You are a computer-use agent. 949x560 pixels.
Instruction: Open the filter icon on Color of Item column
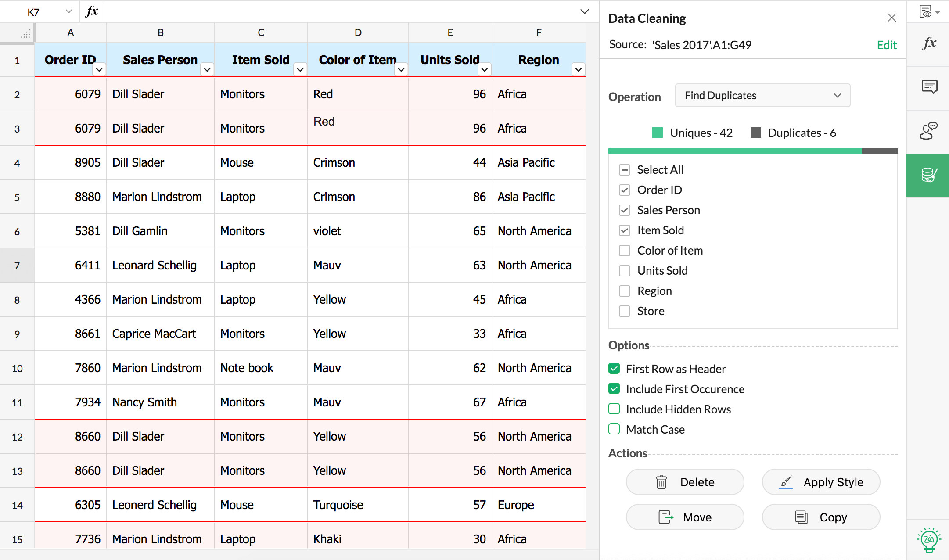click(x=400, y=69)
